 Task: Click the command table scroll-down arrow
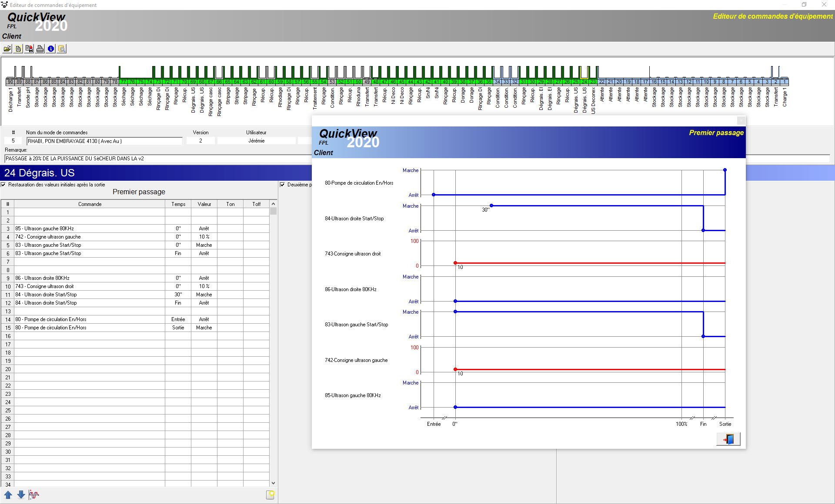[x=273, y=483]
